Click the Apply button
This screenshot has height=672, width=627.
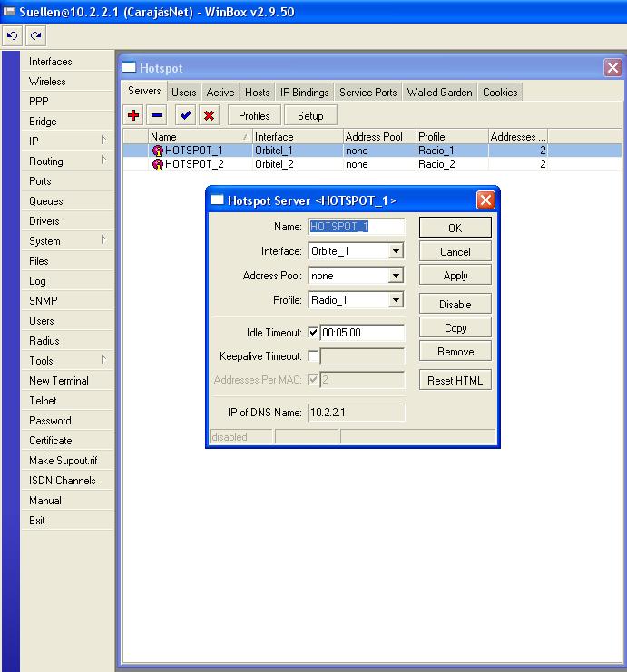pyautogui.click(x=455, y=275)
